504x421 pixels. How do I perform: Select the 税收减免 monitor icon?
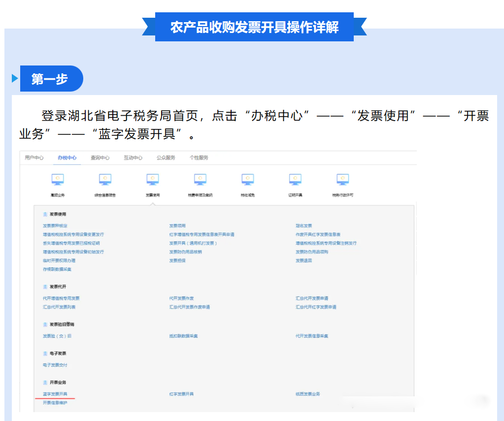pyautogui.click(x=248, y=179)
